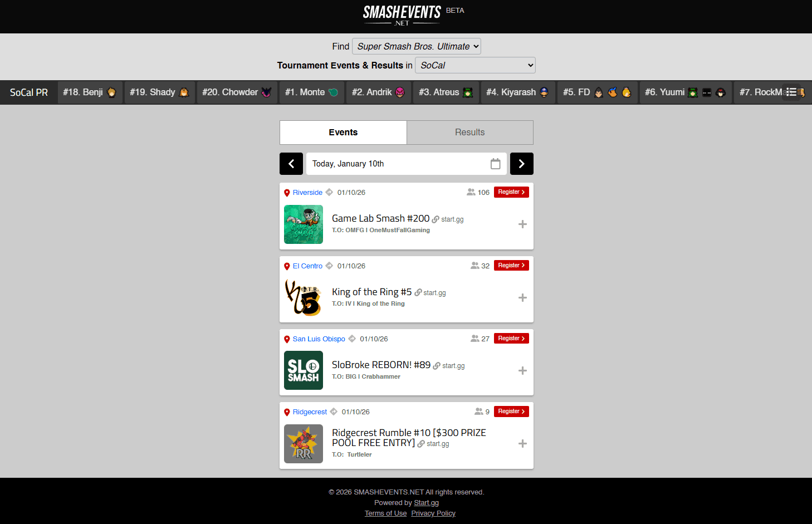
Task: Open the calendar date picker icon
Action: [x=495, y=164]
